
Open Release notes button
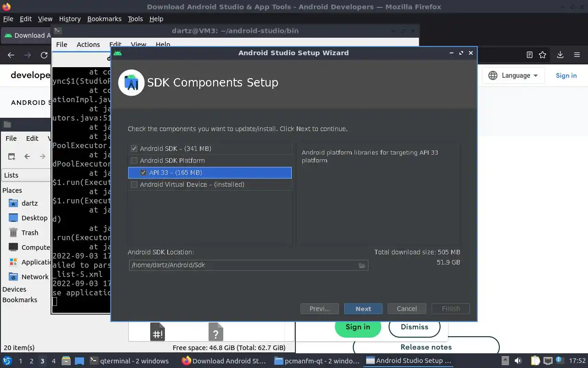426,347
